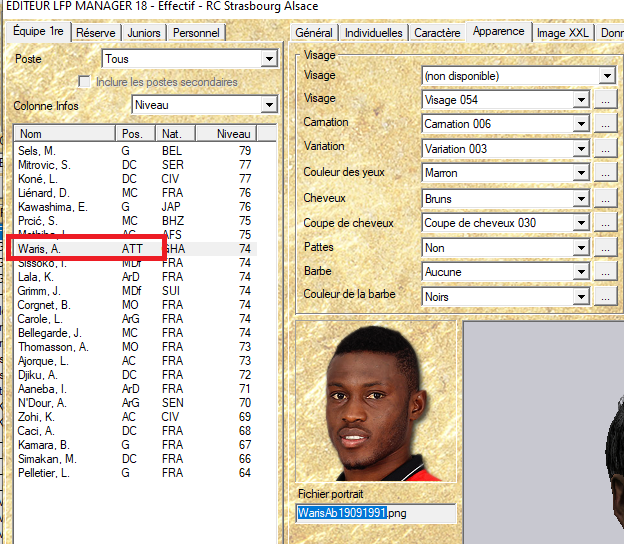Select player Grimm, J. in list

click(135, 291)
